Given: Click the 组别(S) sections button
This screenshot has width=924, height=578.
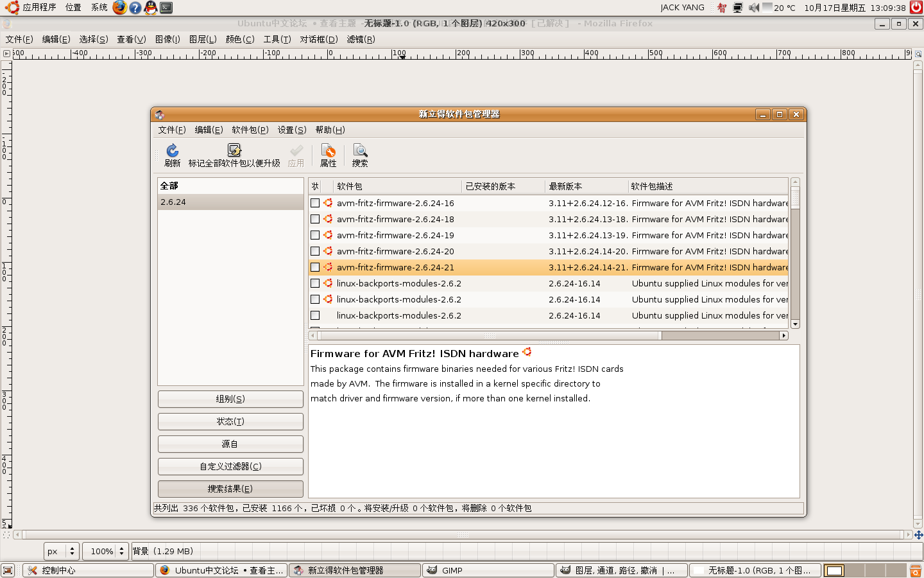Looking at the screenshot, I should [x=230, y=399].
